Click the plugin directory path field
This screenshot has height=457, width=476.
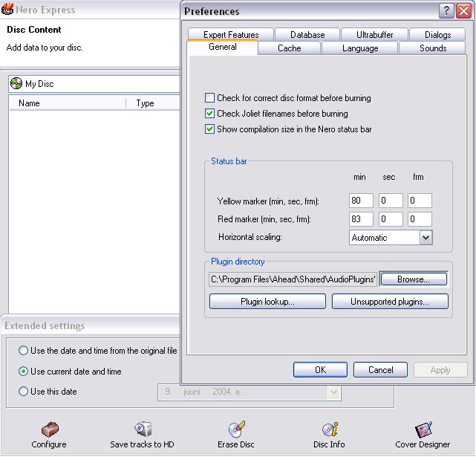tap(293, 279)
